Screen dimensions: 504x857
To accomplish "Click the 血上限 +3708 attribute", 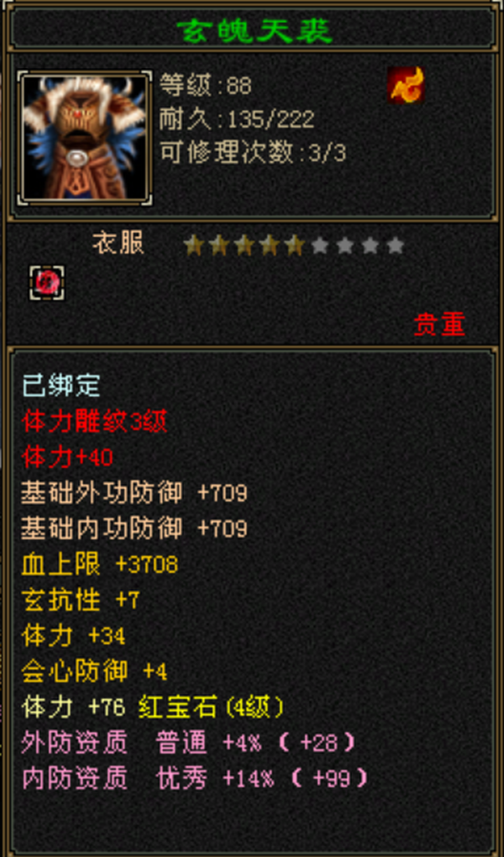I will point(100,565).
